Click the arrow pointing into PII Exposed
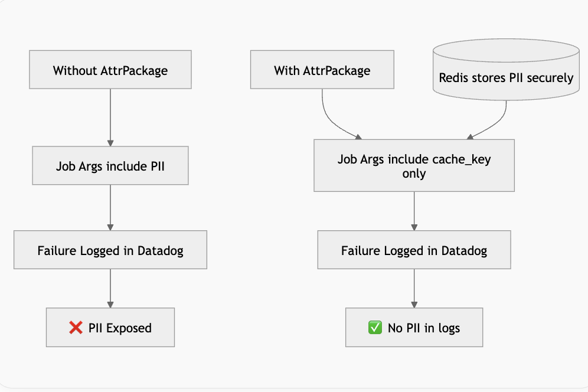588x392 pixels. [110, 288]
